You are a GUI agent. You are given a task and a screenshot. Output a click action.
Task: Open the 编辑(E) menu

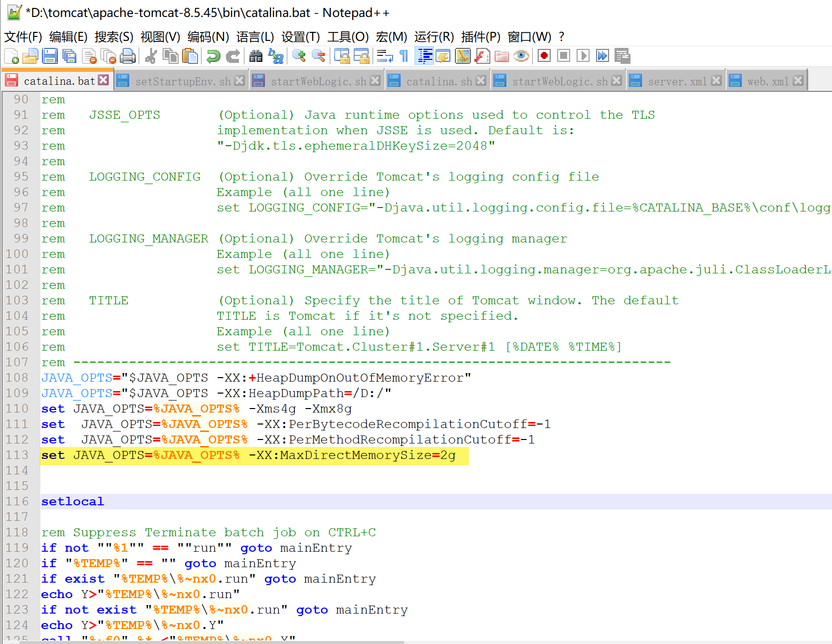point(68,37)
